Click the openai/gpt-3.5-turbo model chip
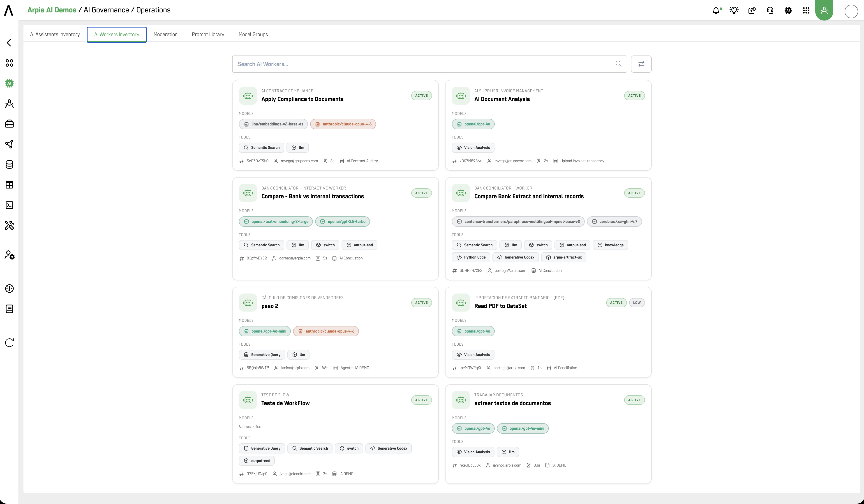 342,222
